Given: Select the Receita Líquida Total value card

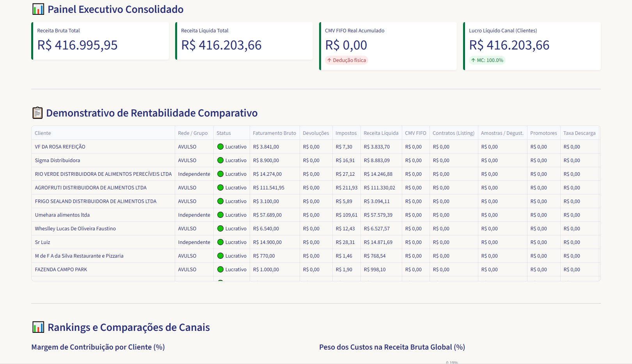Looking at the screenshot, I should point(244,41).
